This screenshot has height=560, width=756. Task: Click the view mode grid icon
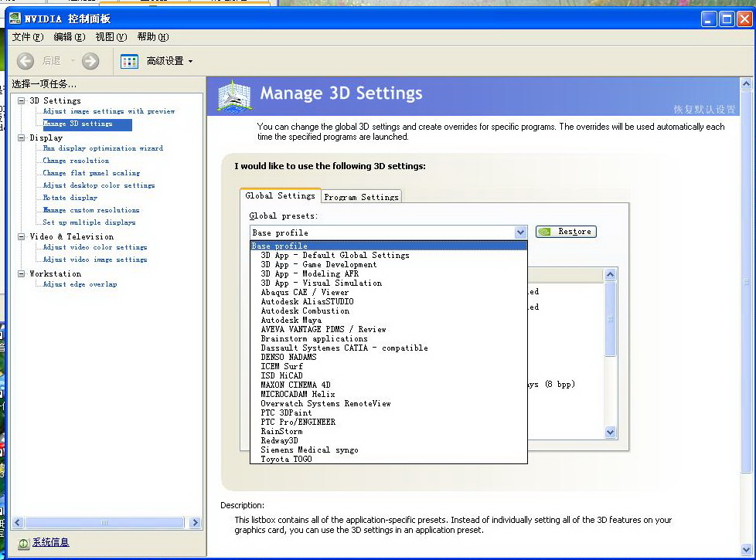tap(129, 61)
